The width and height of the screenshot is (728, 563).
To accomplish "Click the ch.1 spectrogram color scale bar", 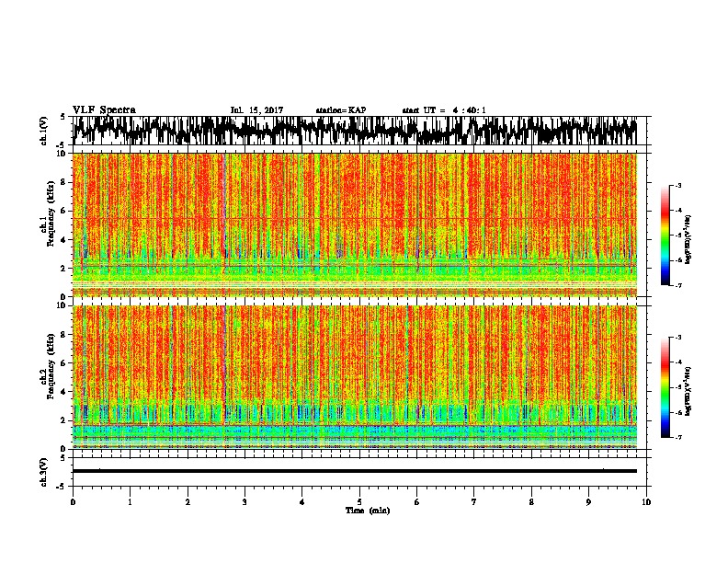I will tap(665, 236).
